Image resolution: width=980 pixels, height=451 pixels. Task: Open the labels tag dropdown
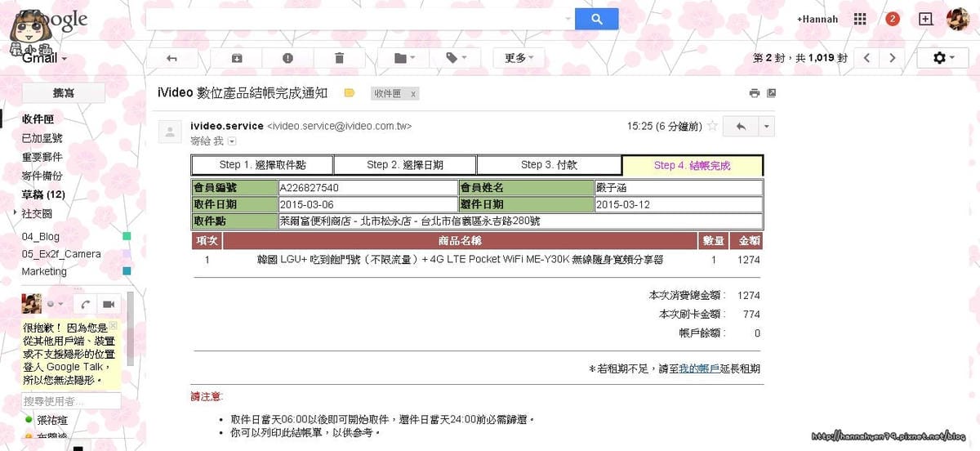(x=456, y=58)
